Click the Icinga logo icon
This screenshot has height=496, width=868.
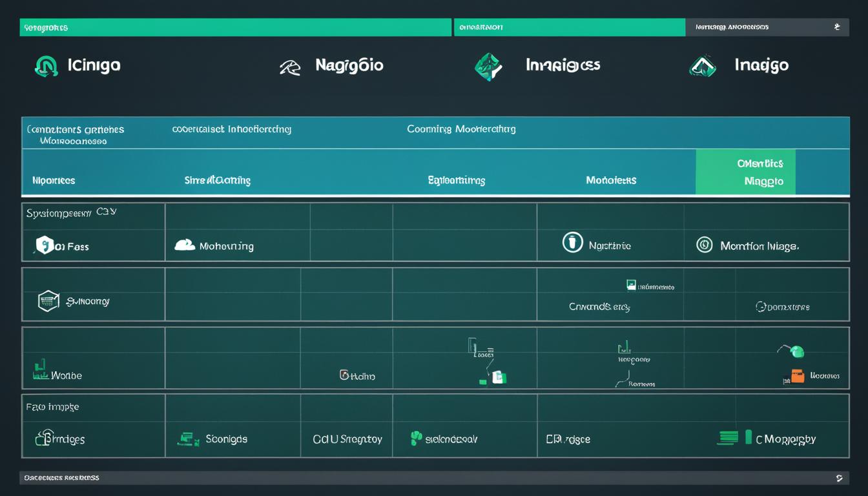pos(46,66)
